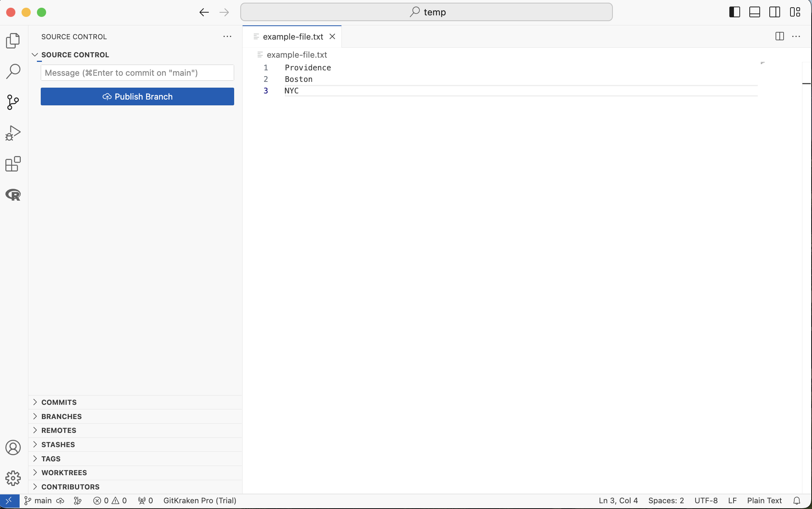
Task: Open the Extensions view icon
Action: [13, 164]
